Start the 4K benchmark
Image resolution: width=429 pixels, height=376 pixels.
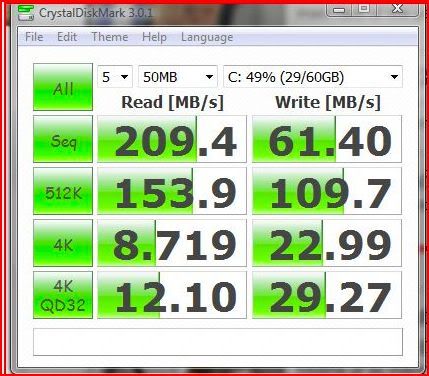[63, 243]
